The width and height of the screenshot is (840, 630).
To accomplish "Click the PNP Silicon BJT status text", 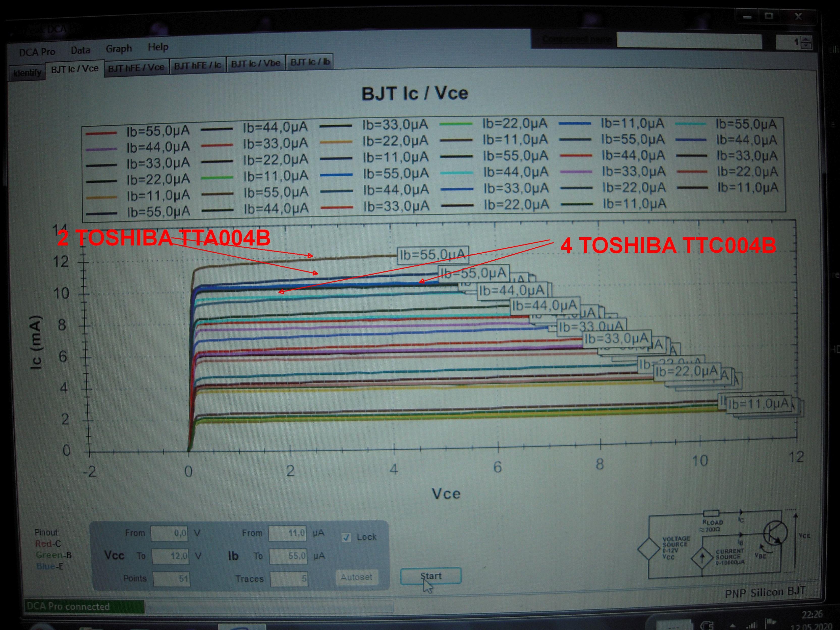I will point(765,592).
